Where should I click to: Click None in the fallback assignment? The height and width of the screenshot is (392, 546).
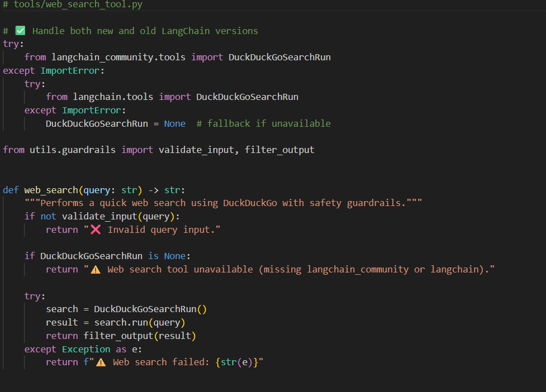(174, 123)
